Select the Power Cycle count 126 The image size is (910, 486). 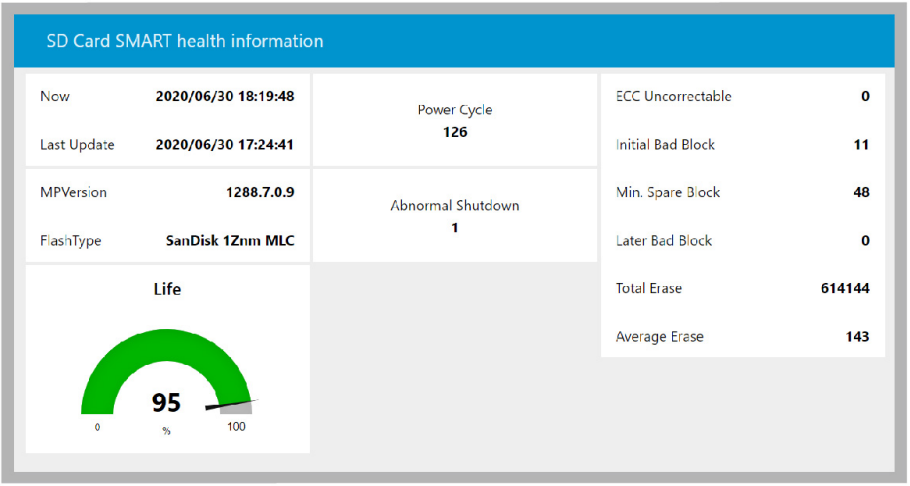[454, 131]
